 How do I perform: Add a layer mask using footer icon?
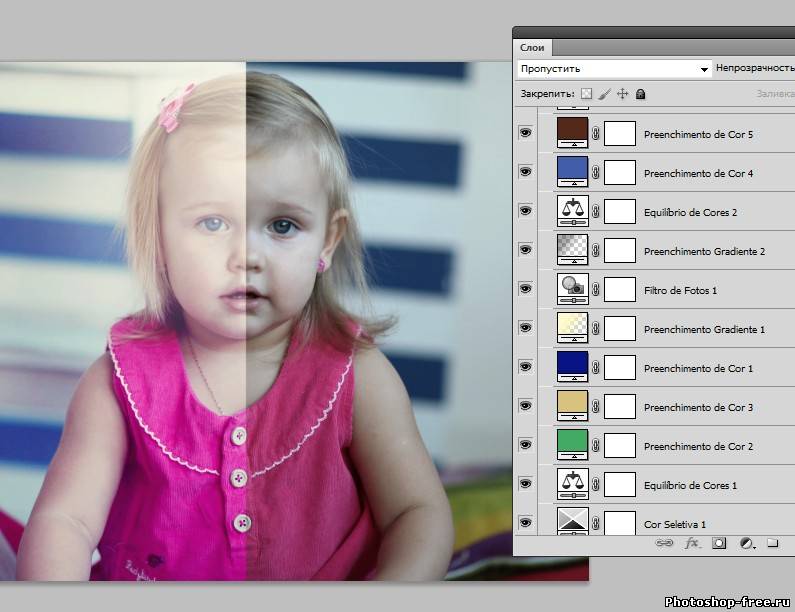719,544
